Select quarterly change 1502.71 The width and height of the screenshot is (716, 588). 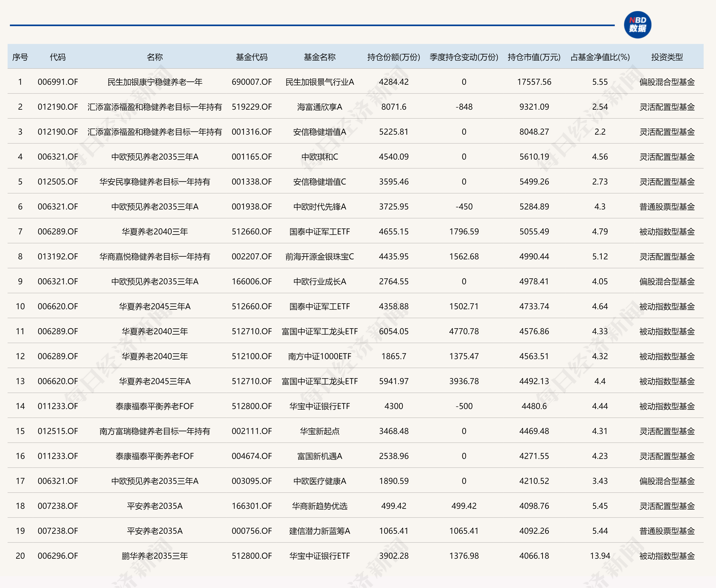[x=464, y=306]
